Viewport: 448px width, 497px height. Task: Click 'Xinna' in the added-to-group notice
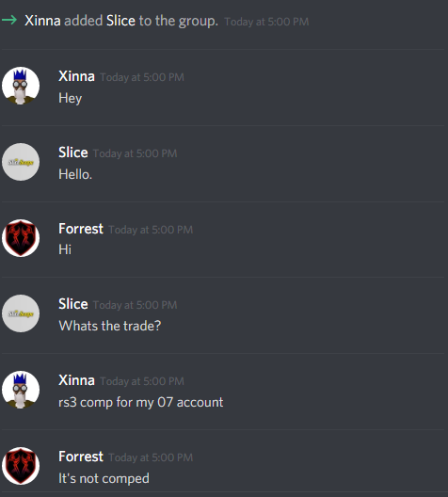pyautogui.click(x=42, y=21)
